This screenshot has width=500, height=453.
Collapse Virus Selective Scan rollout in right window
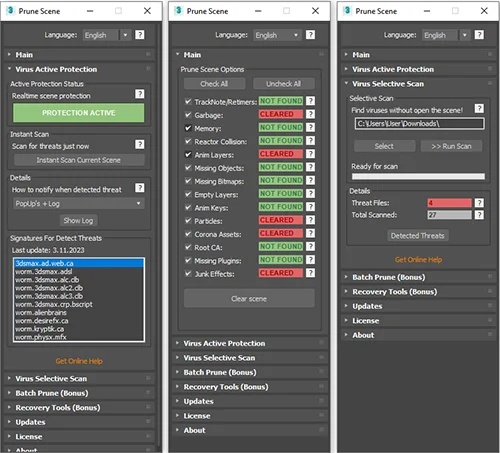(418, 84)
